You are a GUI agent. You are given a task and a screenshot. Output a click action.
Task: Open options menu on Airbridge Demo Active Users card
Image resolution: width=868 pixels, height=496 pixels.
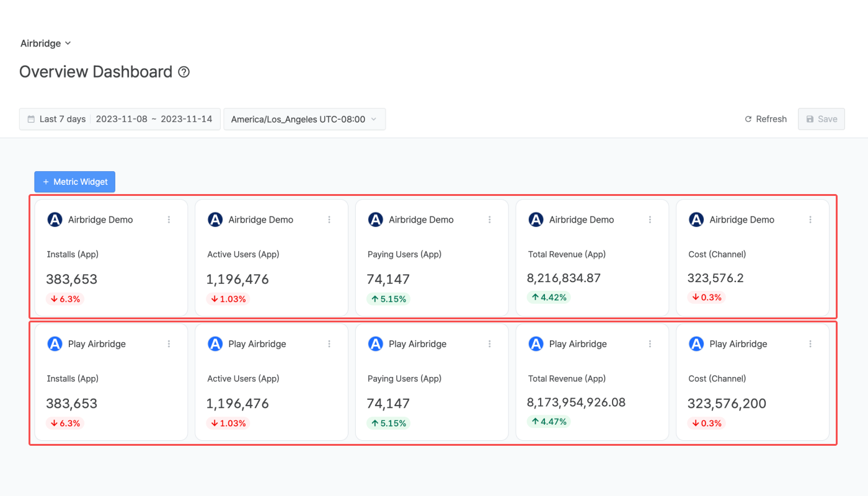[329, 219]
